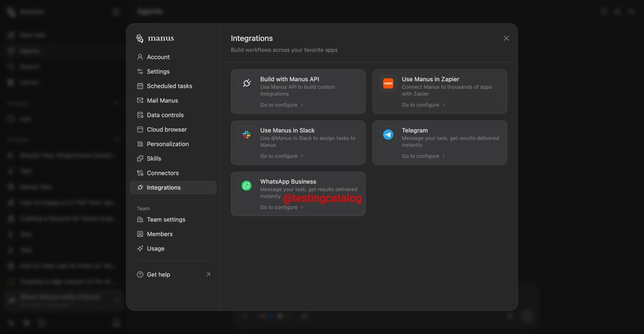
Task: Go to configure under Manus in Slack
Action: [x=282, y=156]
